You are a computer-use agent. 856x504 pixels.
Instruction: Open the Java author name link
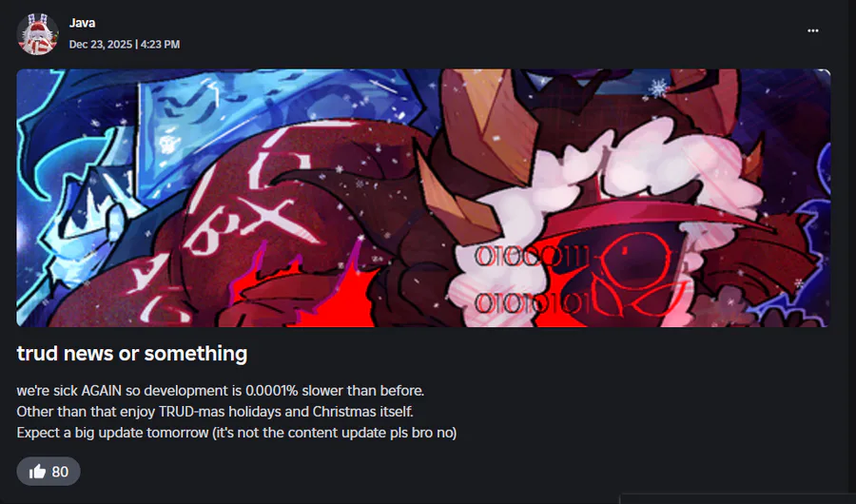coord(83,23)
